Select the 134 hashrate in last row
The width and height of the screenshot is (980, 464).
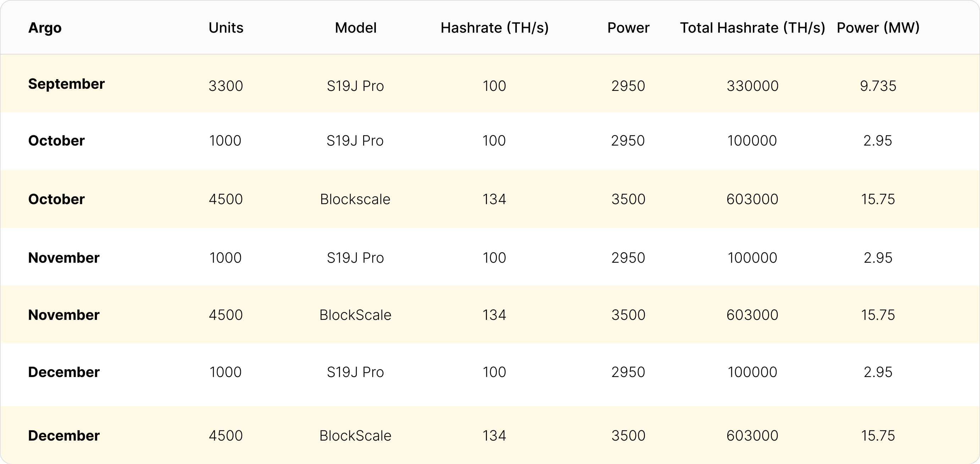(494, 436)
